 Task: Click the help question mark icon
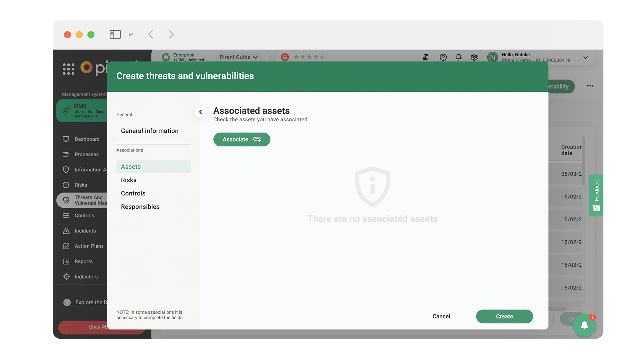(x=443, y=57)
